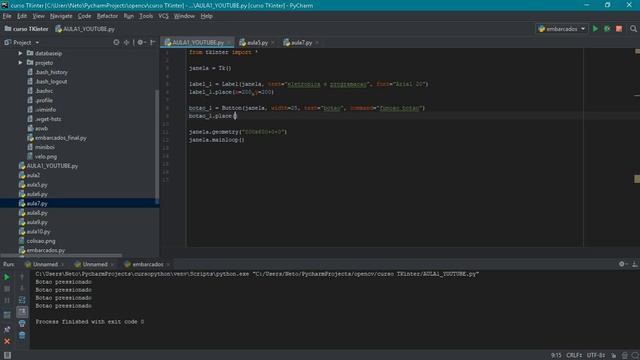Screen dimensions: 640x360
Task: Rerun program in Run panel
Action: tap(7, 277)
